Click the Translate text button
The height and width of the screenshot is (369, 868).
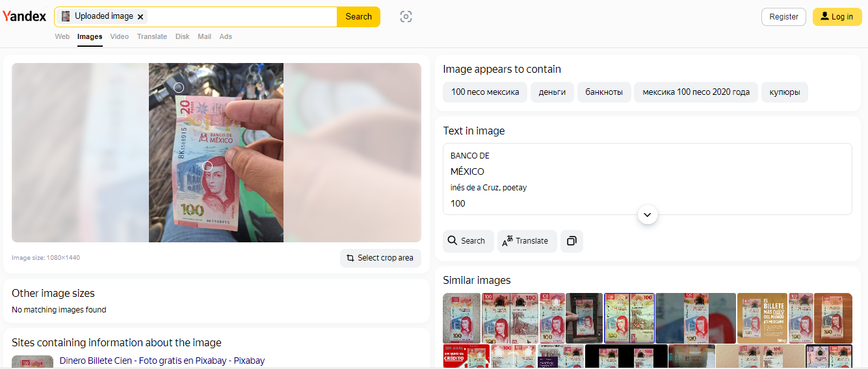[x=527, y=241]
